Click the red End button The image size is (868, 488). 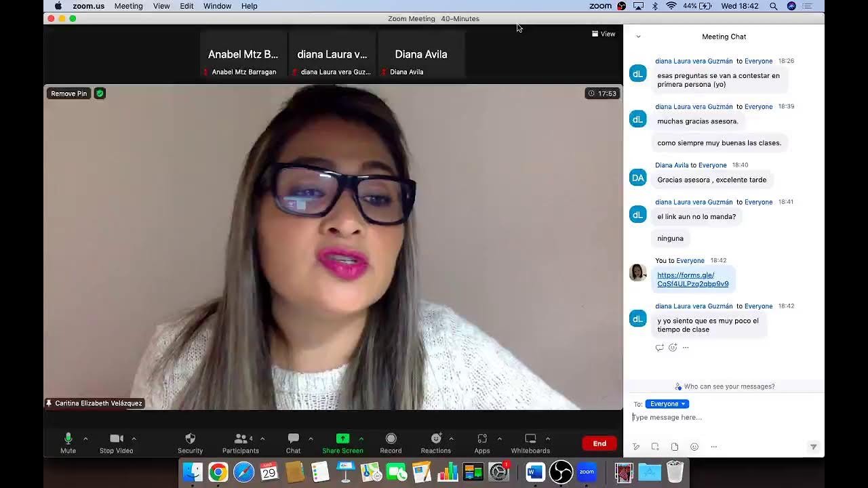pyautogui.click(x=599, y=443)
